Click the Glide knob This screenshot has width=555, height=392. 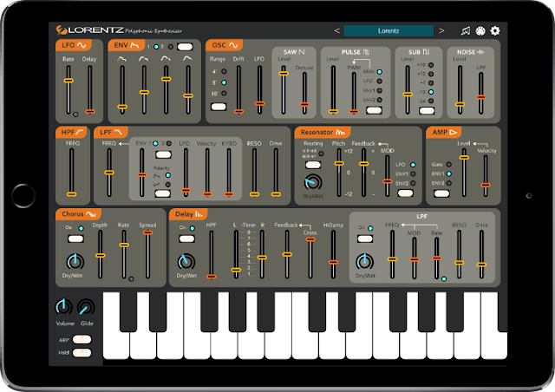(86, 307)
